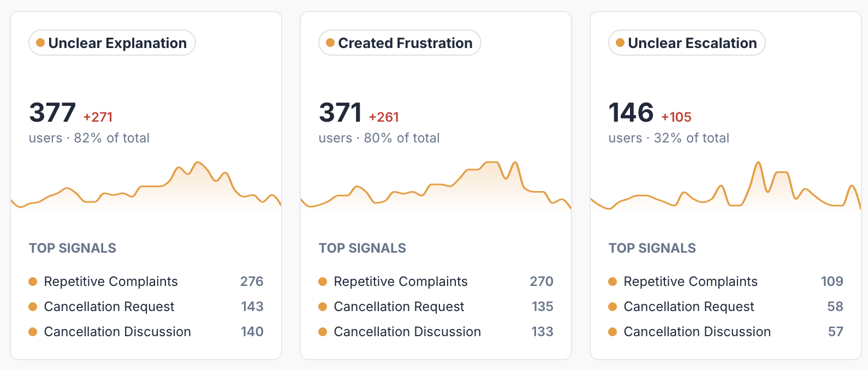Click the 377 users total figure

click(x=52, y=113)
